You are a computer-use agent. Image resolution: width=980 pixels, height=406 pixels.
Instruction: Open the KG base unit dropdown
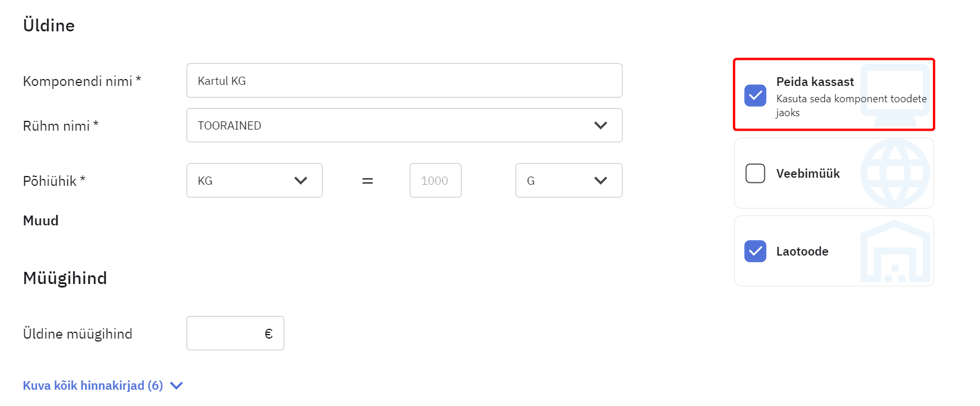click(254, 181)
